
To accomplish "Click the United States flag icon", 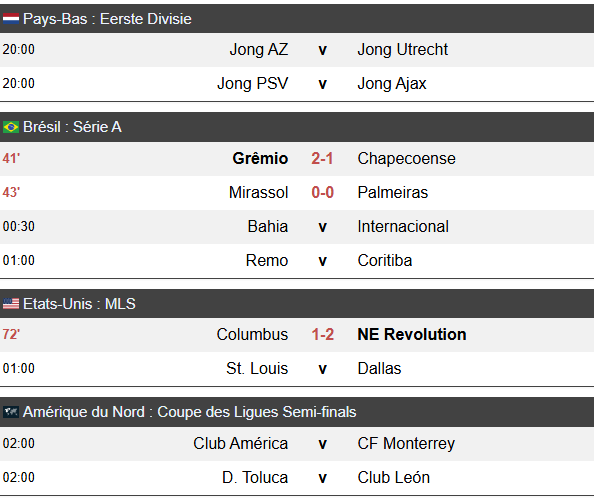I will [x=11, y=304].
